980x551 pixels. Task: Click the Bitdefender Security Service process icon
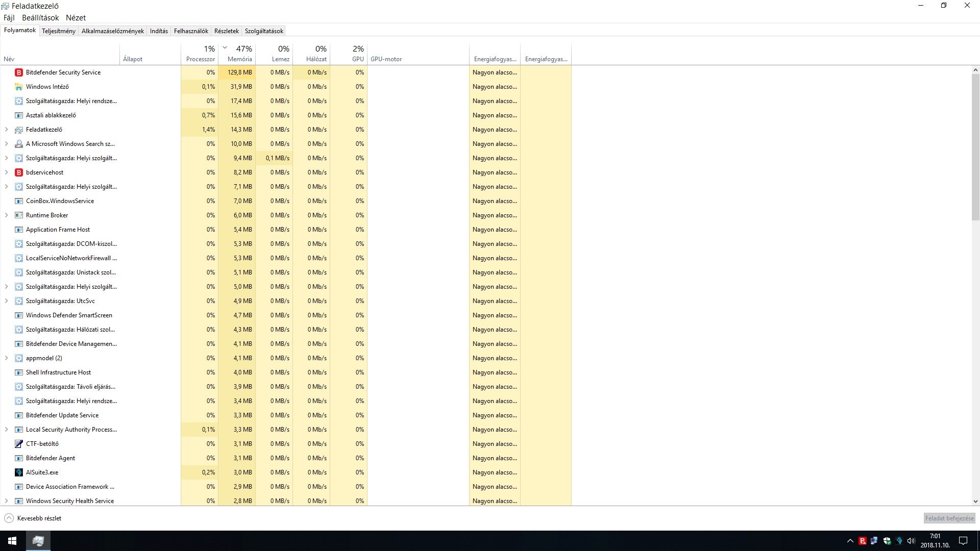(19, 72)
